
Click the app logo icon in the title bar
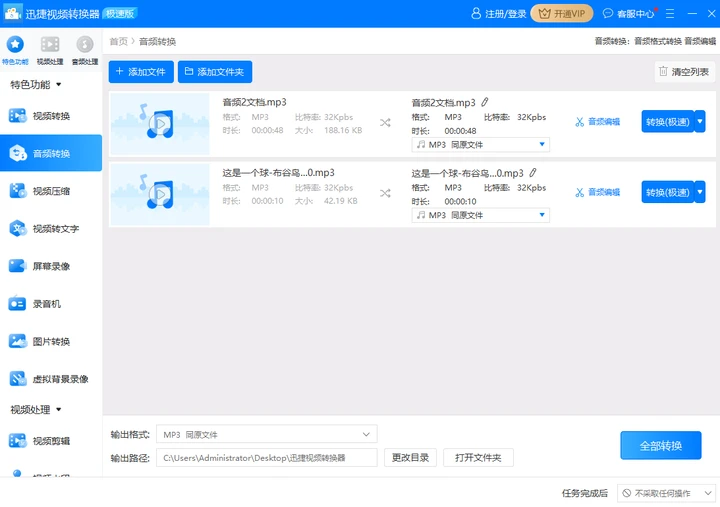click(x=12, y=14)
